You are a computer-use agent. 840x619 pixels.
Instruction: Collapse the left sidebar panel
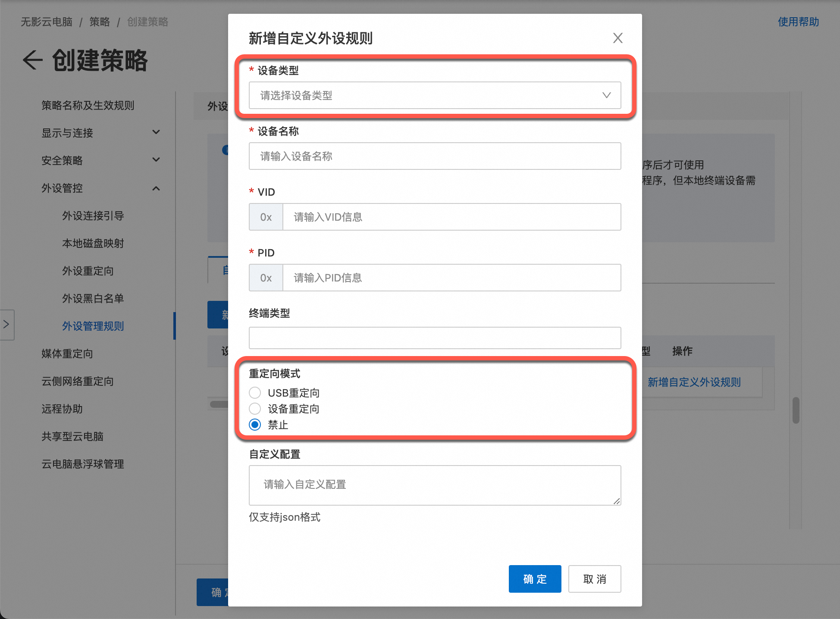(x=6, y=325)
